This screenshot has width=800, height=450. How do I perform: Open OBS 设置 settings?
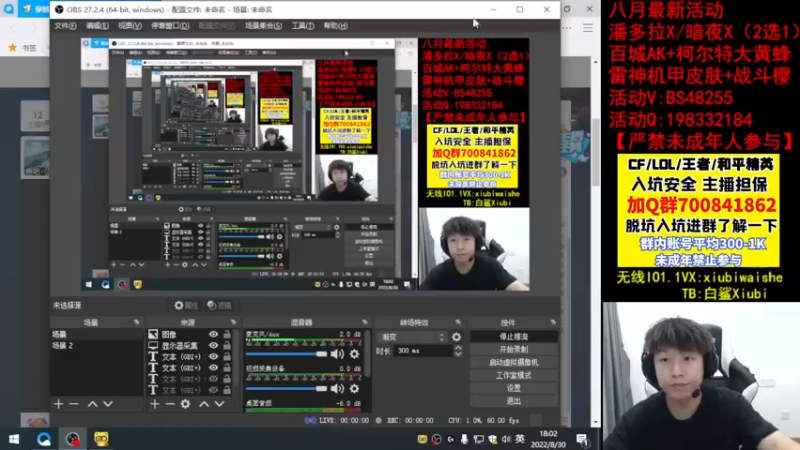[x=513, y=388]
